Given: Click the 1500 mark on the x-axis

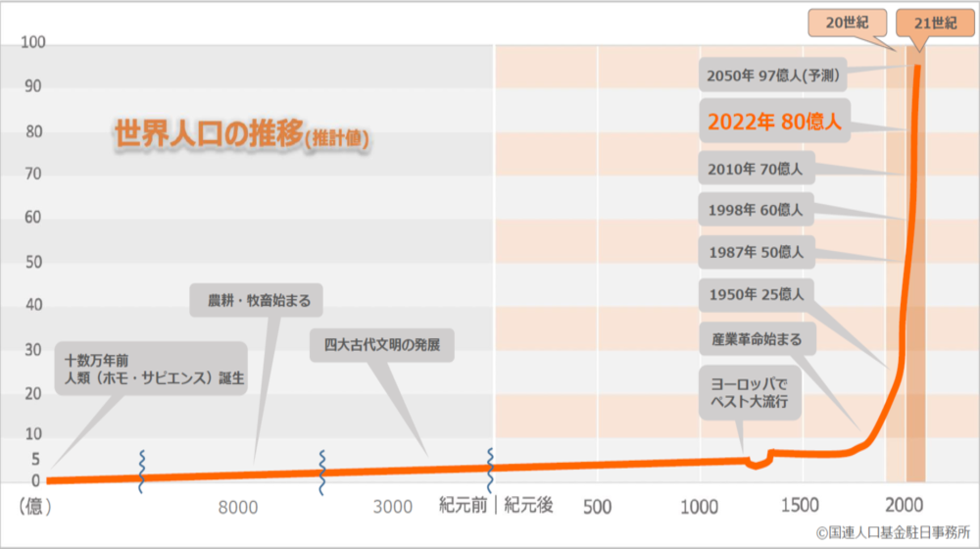Looking at the screenshot, I should (x=803, y=506).
